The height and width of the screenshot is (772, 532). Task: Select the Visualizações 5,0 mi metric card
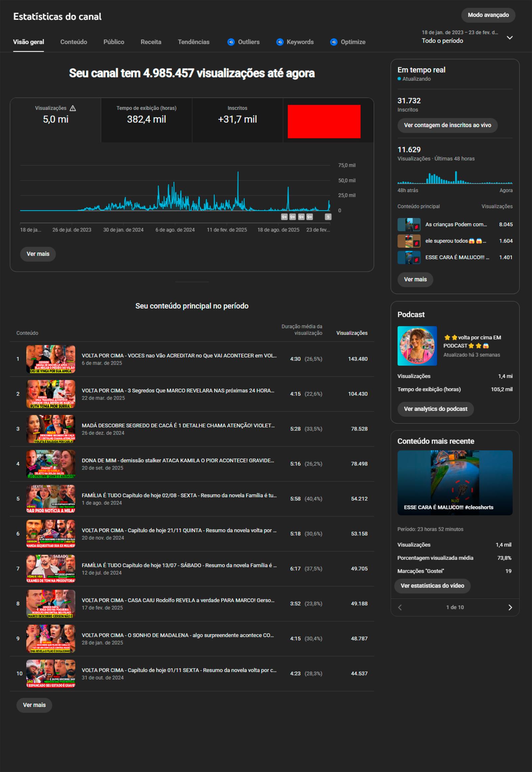(56, 120)
